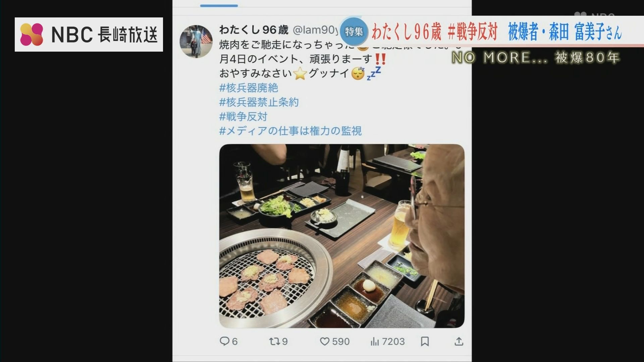Select the highlighted blue tab indicator
This screenshot has width=644, height=362.
coord(219,6)
